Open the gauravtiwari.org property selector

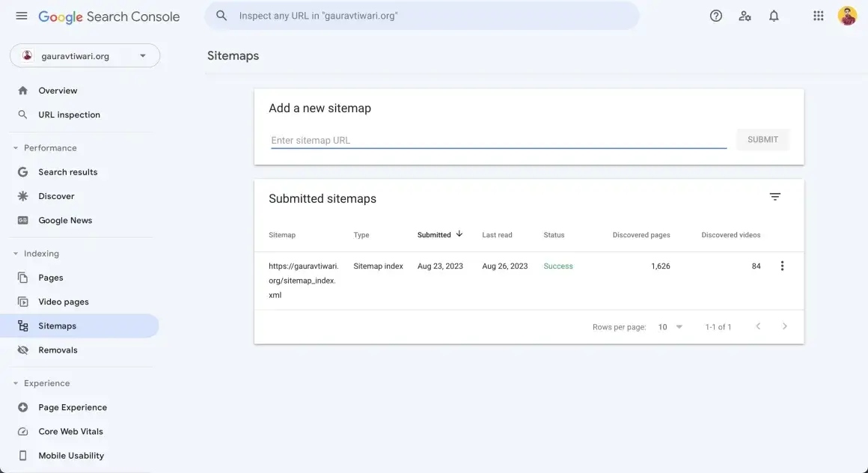pos(84,55)
